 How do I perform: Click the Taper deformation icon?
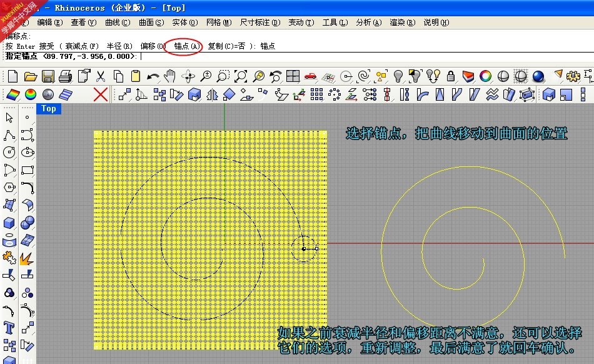click(x=440, y=94)
